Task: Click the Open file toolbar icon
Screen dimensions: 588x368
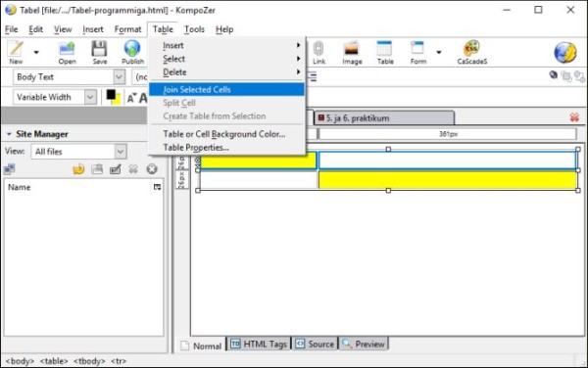Action: coord(67,49)
